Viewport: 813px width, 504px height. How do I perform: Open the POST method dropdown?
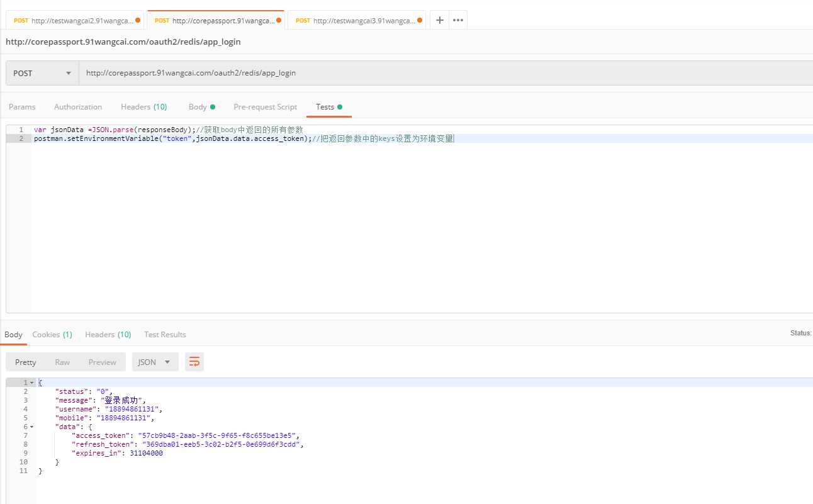(x=42, y=73)
